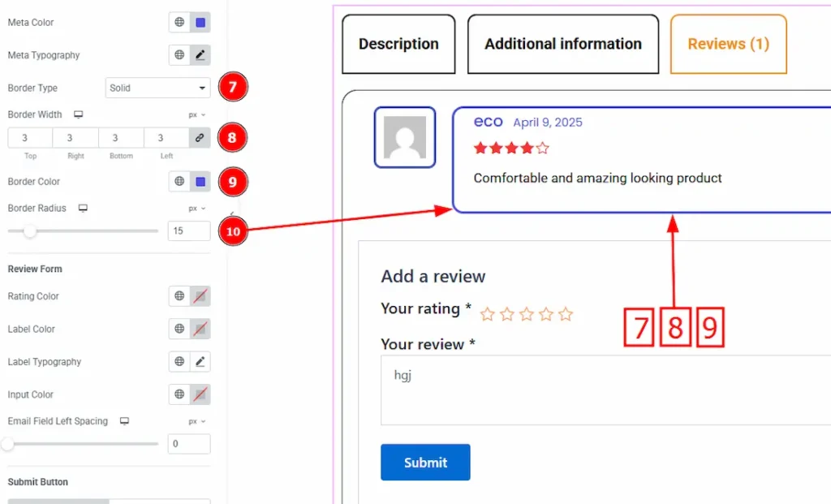Change Border Width px unit dropdown
Screen dimensions: 831x504
click(197, 115)
